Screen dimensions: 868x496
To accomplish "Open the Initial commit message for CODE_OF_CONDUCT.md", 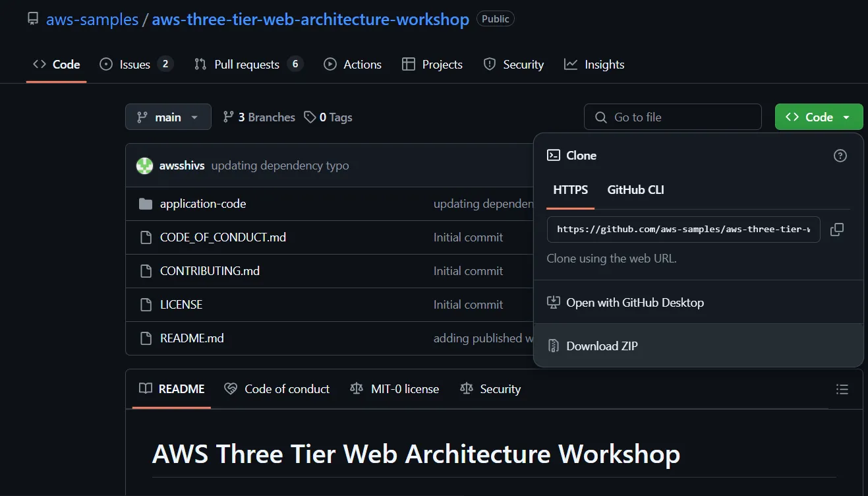I will [468, 237].
